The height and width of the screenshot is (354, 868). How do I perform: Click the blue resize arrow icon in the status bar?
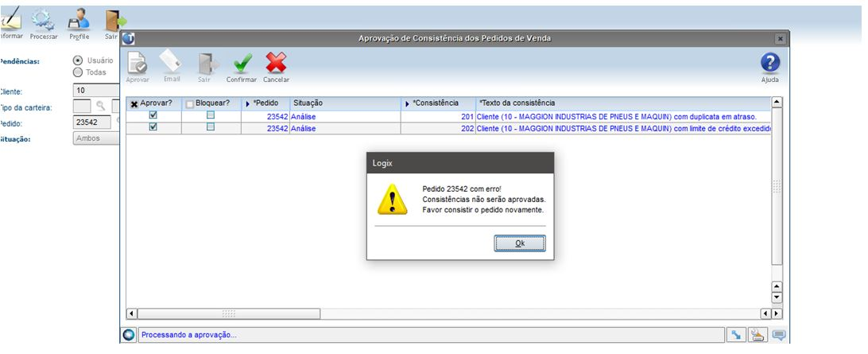(736, 335)
